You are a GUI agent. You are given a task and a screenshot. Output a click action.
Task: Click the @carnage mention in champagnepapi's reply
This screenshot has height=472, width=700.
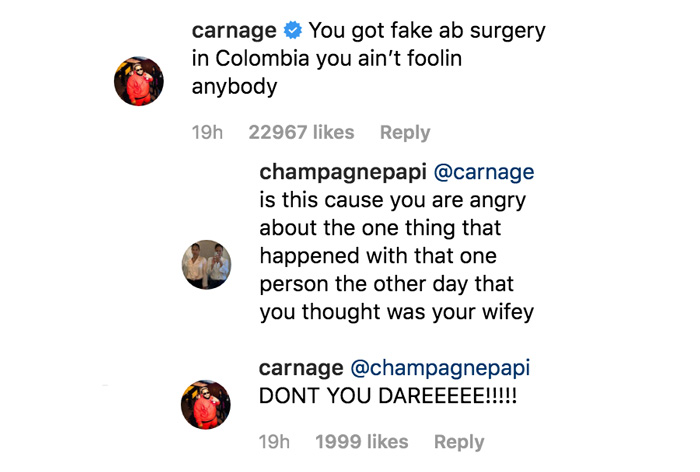click(x=484, y=173)
